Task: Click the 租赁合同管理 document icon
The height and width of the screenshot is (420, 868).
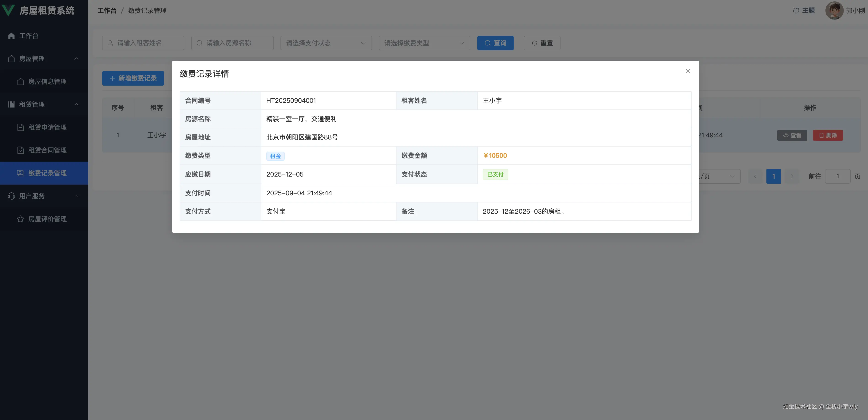Action: point(21,150)
